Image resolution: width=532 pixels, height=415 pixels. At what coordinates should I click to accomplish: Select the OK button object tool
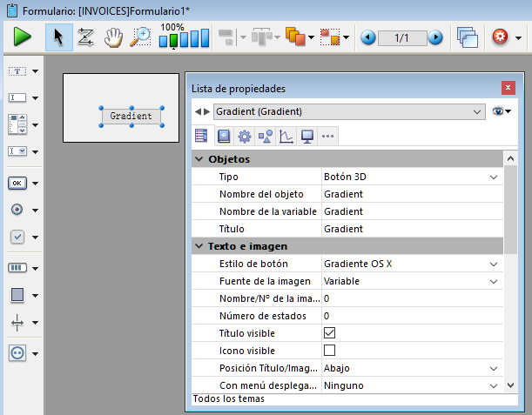17,183
